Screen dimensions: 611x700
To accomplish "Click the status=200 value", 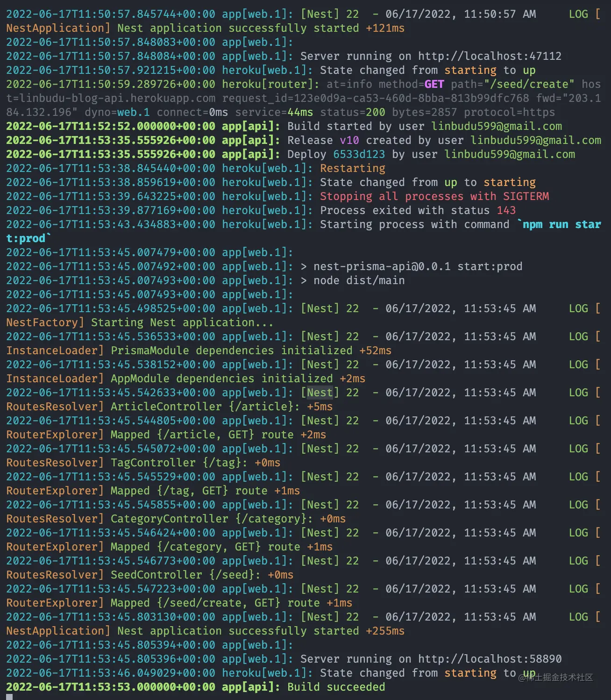I will point(353,112).
